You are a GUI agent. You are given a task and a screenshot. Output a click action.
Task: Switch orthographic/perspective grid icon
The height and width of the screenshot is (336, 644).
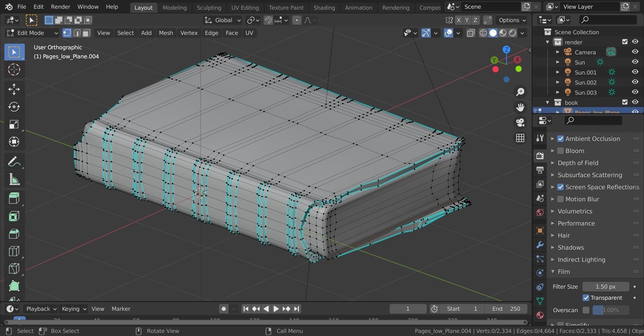[x=520, y=138]
